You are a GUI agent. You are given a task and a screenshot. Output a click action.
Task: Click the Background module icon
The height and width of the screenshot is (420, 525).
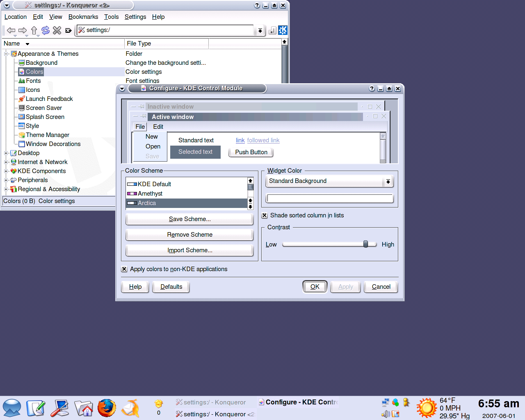tap(22, 63)
